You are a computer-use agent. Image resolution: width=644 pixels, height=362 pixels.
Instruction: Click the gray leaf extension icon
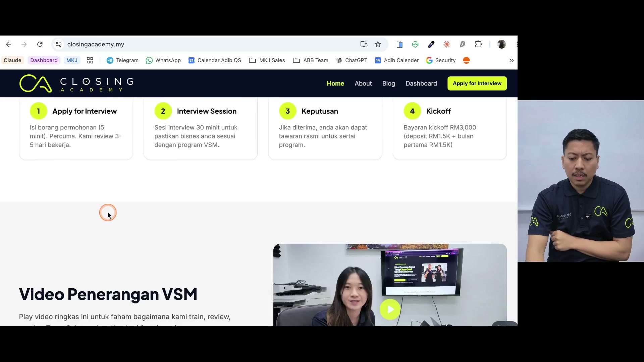pyautogui.click(x=463, y=44)
